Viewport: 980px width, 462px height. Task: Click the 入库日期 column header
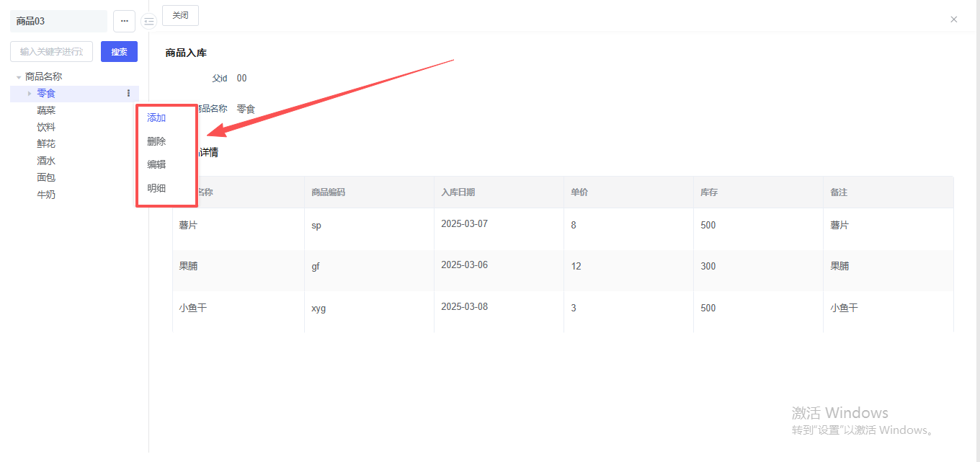pos(458,192)
